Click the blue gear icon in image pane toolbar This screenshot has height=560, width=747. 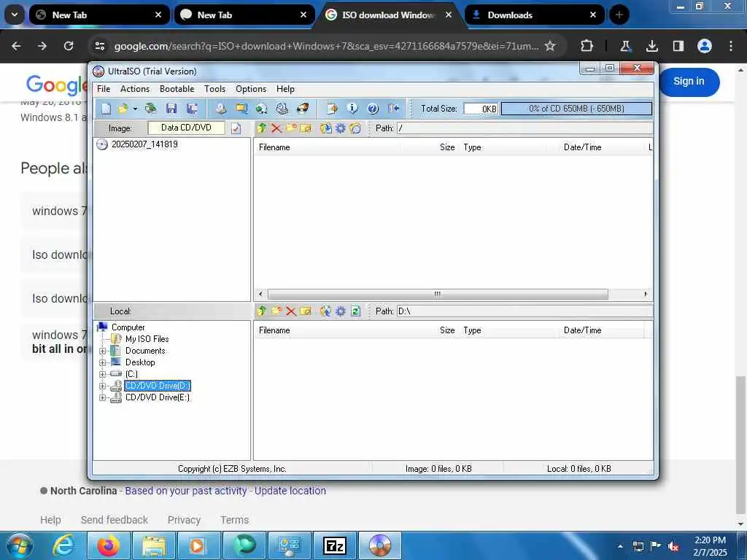(x=341, y=128)
